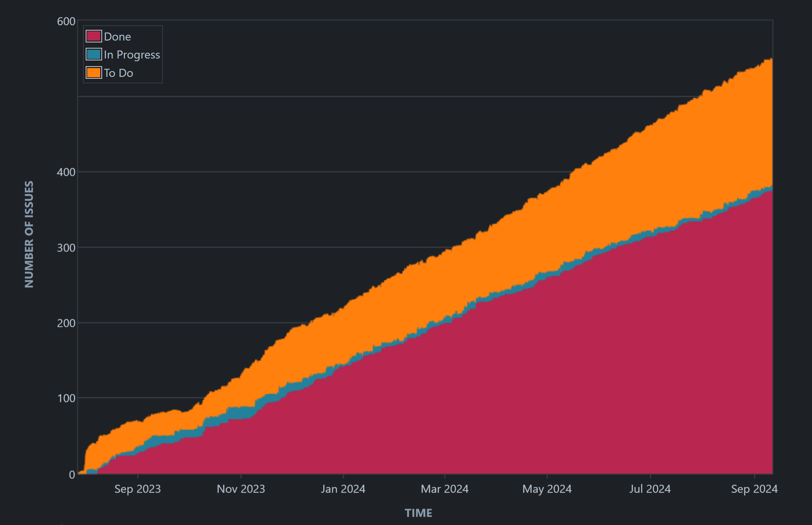Click the In Progress legend swatch
Image resolution: width=812 pixels, height=525 pixels.
point(93,55)
